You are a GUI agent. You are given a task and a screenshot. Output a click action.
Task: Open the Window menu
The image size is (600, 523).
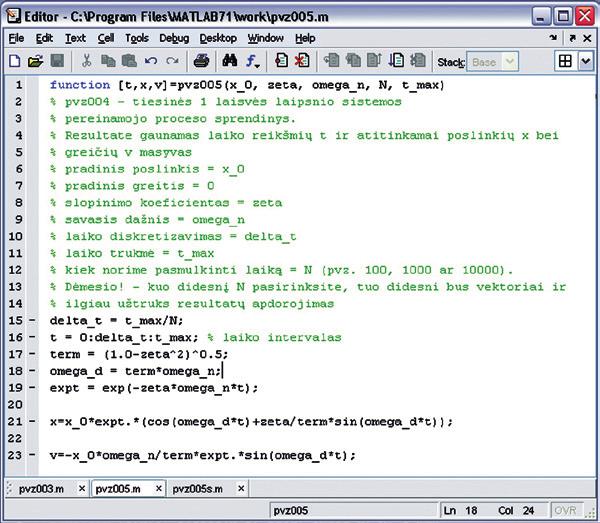point(266,38)
